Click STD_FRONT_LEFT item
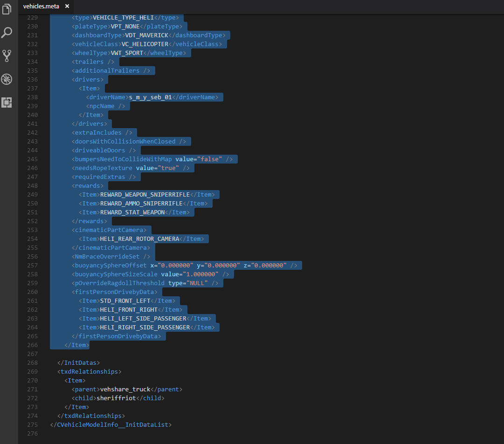Viewport: 504px width, 444px height. [125, 301]
